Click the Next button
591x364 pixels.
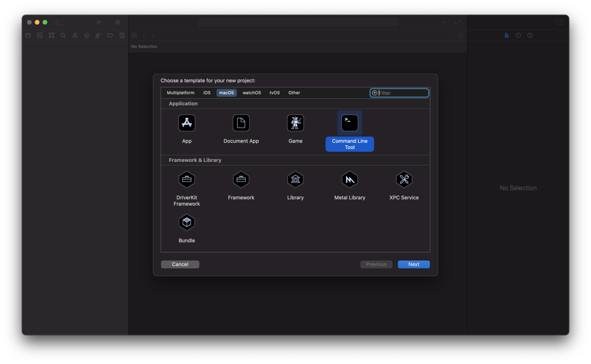tap(414, 264)
